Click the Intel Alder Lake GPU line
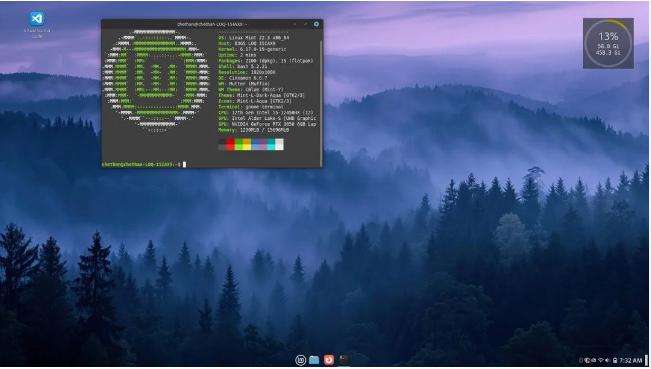The height and width of the screenshot is (369, 651). (267, 118)
